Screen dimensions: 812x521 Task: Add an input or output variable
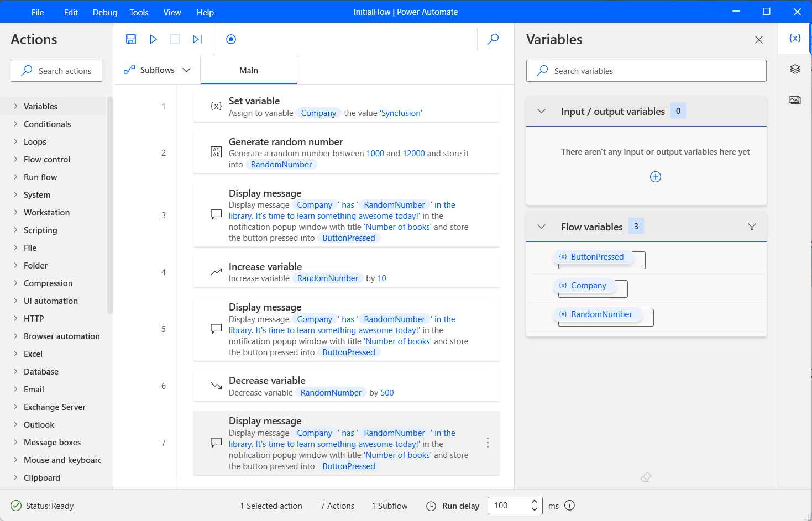(x=656, y=177)
